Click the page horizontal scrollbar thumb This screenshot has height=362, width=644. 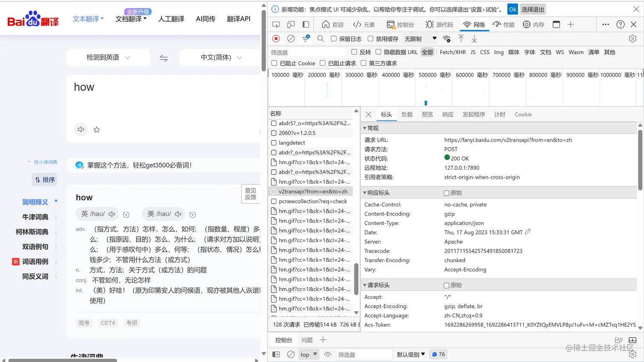(63, 360)
